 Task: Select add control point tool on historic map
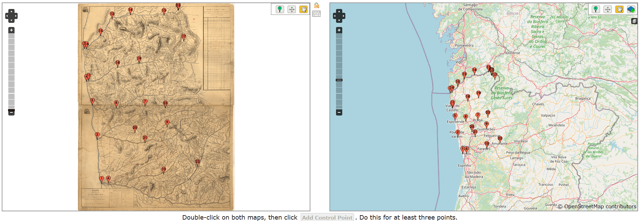click(280, 9)
